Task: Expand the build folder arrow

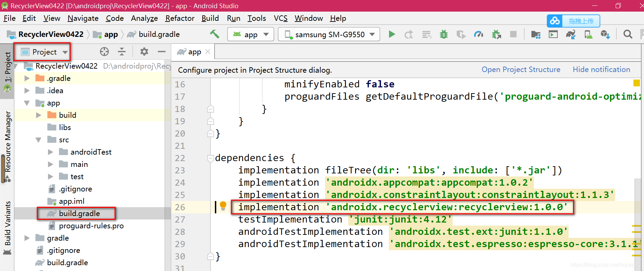Action: 39,115
